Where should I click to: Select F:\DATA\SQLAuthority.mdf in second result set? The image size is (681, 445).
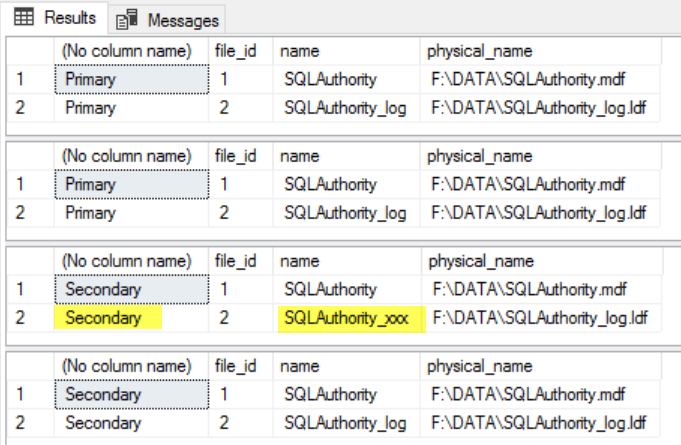pyautogui.click(x=540, y=185)
